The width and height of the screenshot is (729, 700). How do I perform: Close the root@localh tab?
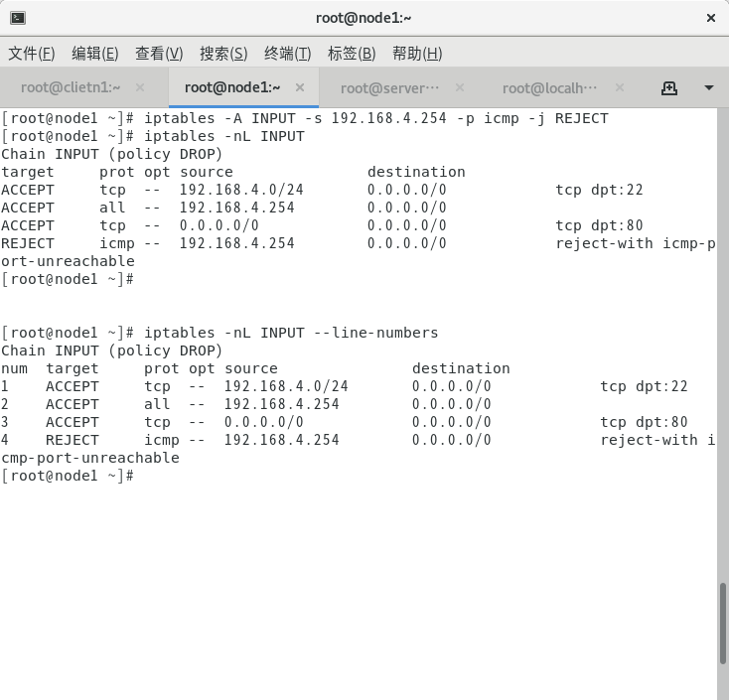click(620, 87)
